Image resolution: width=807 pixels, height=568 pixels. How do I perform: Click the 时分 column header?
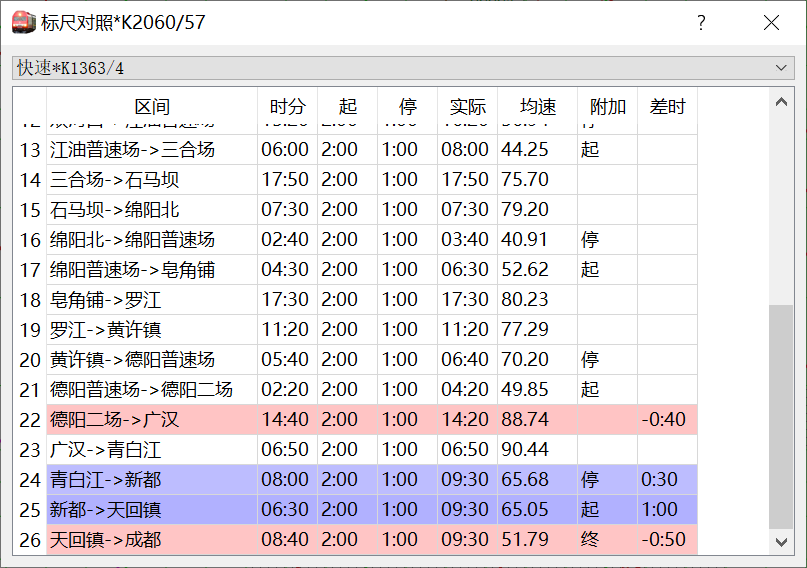(287, 106)
